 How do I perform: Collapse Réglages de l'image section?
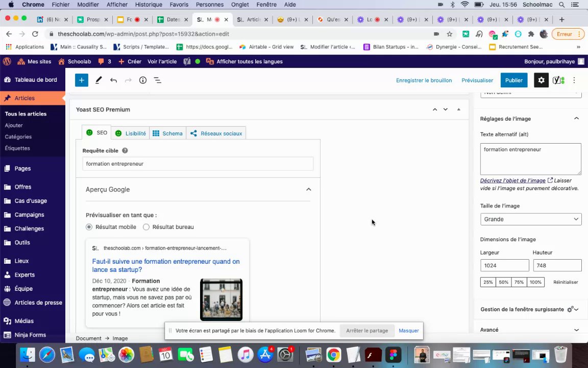pos(576,119)
